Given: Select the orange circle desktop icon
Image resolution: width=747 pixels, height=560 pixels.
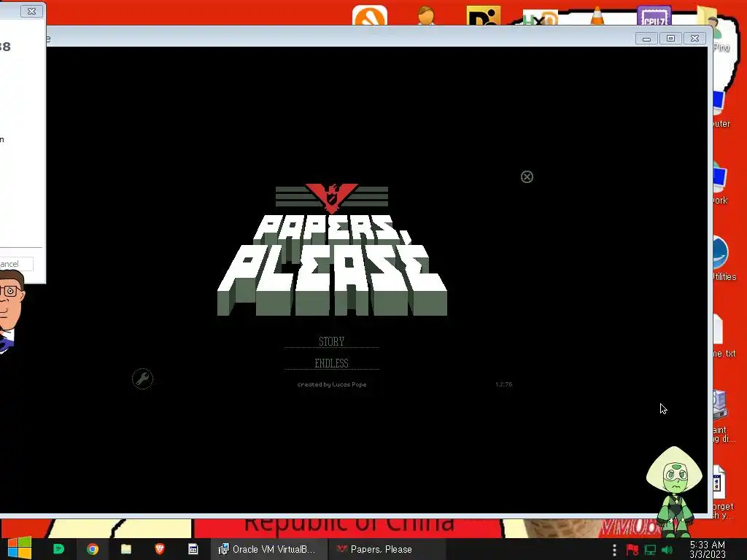Looking at the screenshot, I should (370, 16).
